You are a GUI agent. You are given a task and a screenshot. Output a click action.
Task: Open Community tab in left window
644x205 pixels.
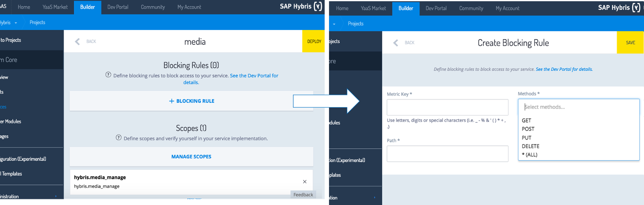pos(153,7)
